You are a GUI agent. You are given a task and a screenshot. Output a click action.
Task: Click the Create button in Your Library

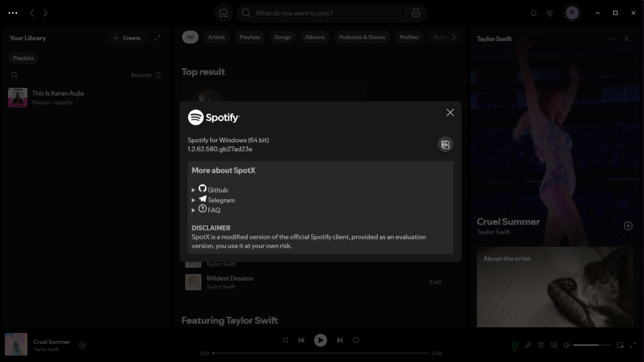126,38
